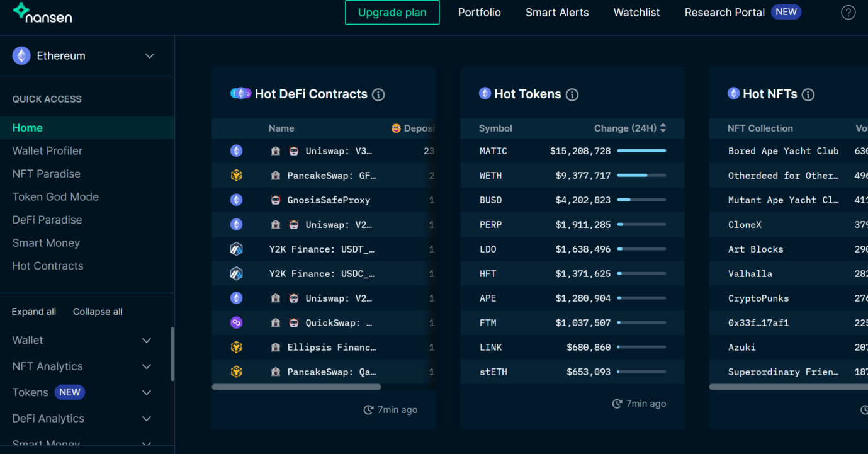Screen dimensions: 868x454
Task: Open Watchlist from top navigation
Action: (x=636, y=13)
